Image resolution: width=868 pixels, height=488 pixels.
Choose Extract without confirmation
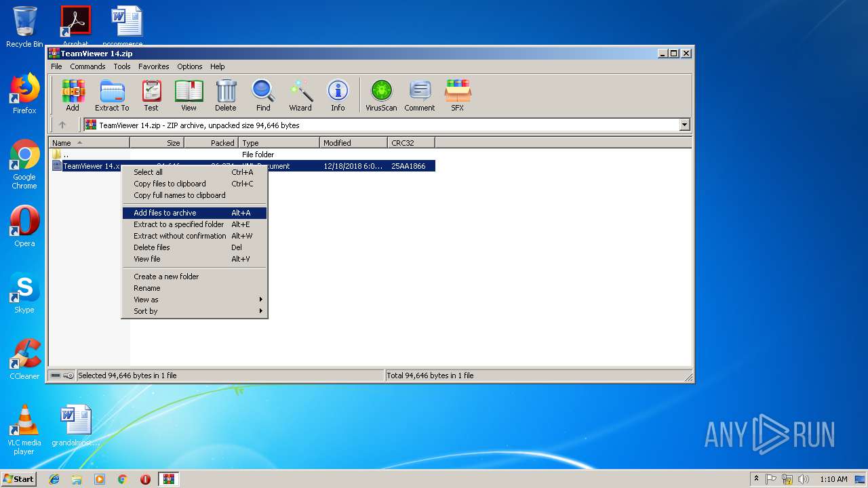click(195, 236)
